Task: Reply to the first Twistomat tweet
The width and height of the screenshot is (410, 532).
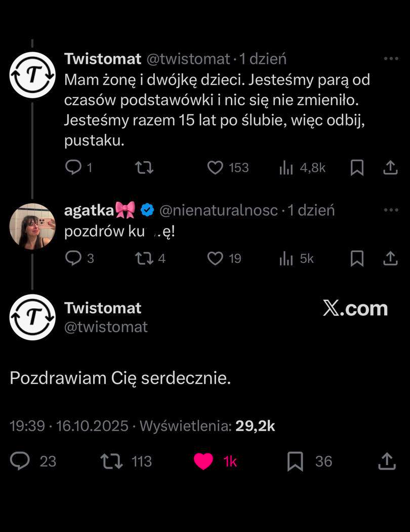Action: pyautogui.click(x=73, y=167)
